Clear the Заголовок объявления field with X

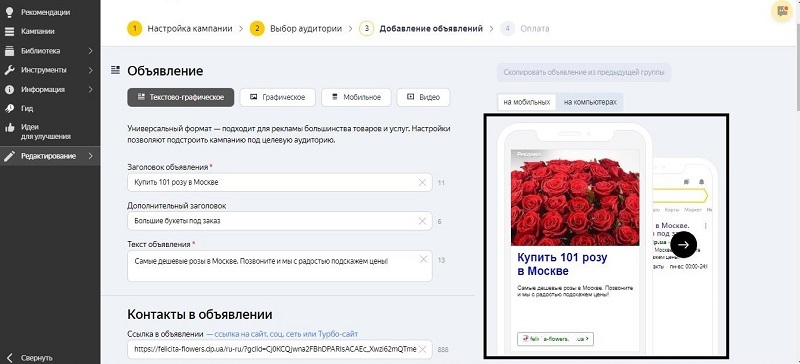coord(422,182)
